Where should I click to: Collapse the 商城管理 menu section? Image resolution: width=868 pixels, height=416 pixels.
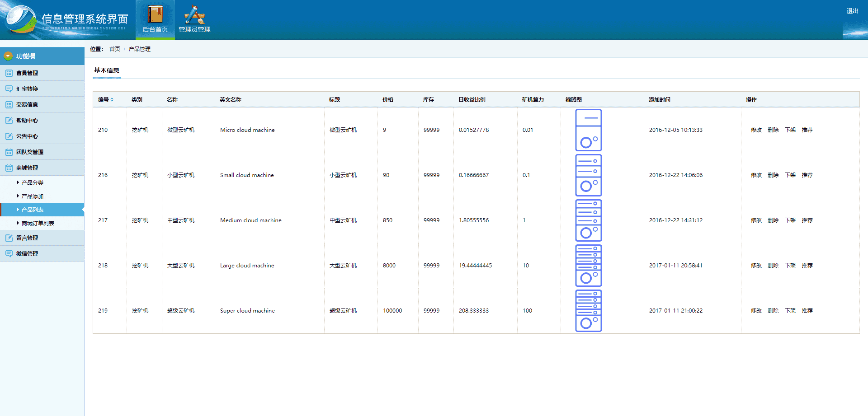coord(27,168)
